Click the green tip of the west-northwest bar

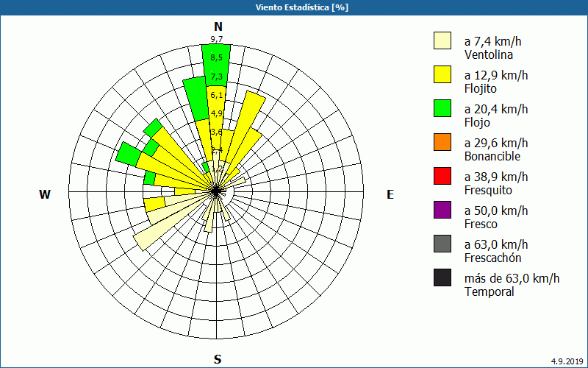(x=128, y=154)
